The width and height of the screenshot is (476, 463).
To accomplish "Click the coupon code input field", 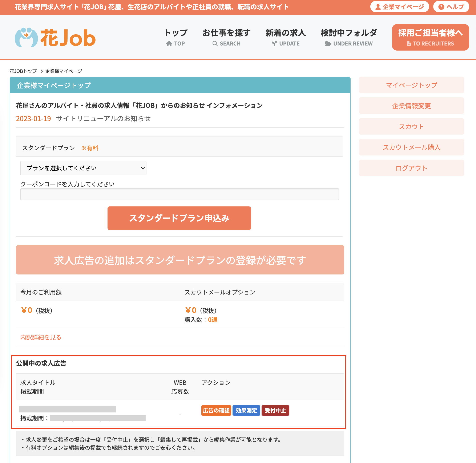I will click(179, 194).
